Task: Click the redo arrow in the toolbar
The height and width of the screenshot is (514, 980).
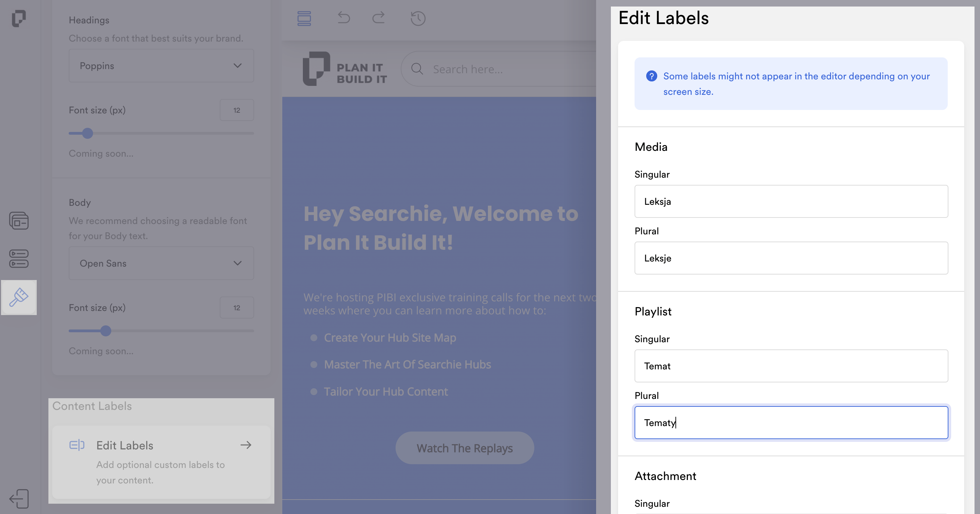Action: pos(378,18)
